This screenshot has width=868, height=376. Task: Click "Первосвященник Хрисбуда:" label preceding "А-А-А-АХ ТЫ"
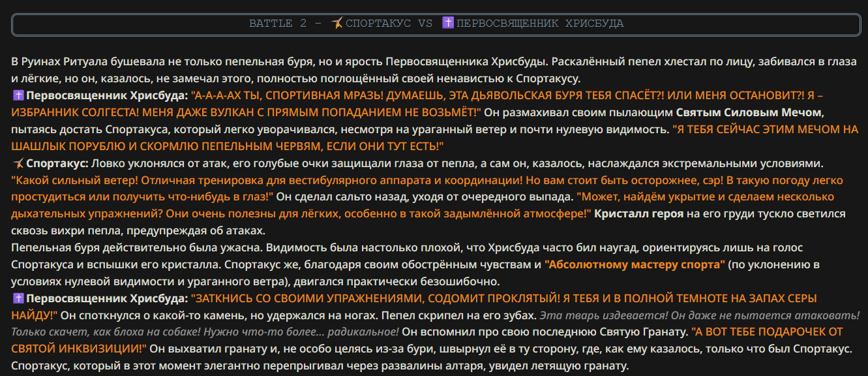(x=107, y=95)
